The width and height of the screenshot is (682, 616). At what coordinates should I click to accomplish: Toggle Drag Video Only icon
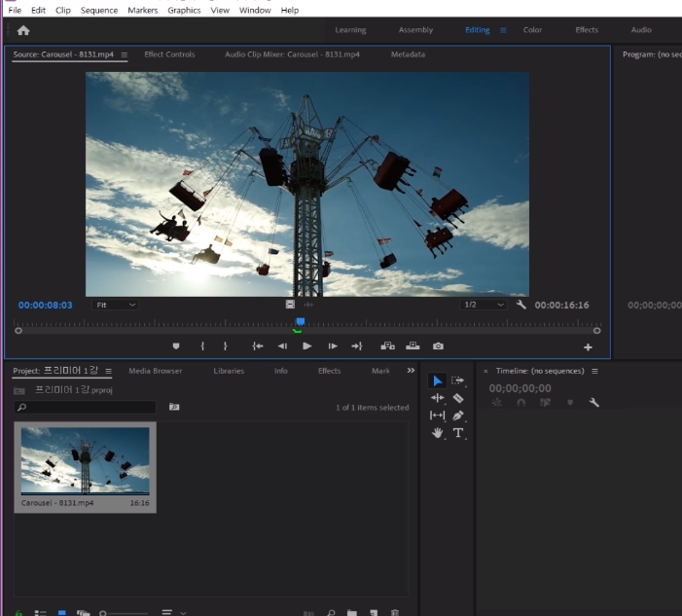tap(290, 305)
